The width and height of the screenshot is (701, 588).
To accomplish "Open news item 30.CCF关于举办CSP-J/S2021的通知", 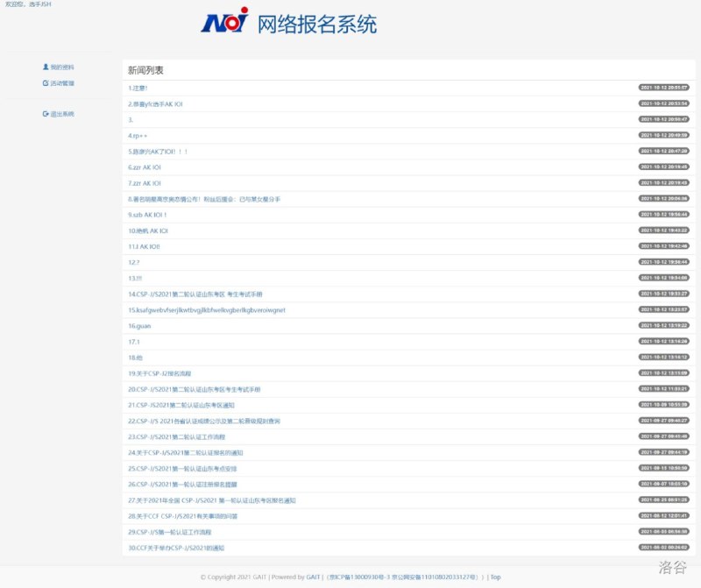I will pos(175,548).
